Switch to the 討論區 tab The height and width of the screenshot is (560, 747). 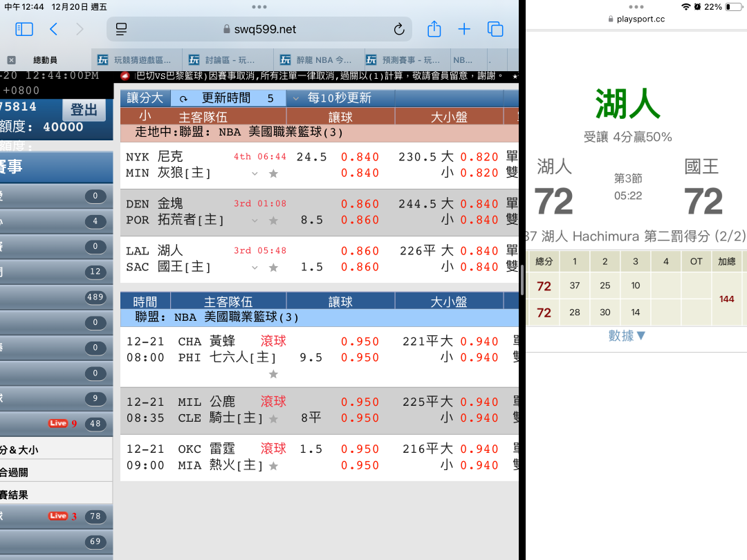[229, 60]
